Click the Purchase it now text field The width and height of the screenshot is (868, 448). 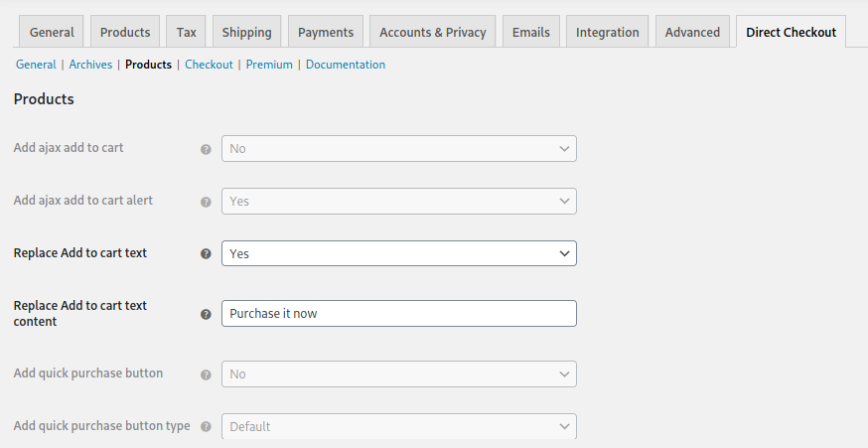[x=398, y=313]
